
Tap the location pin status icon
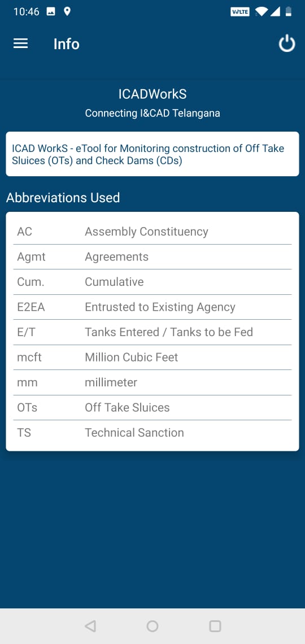point(67,11)
